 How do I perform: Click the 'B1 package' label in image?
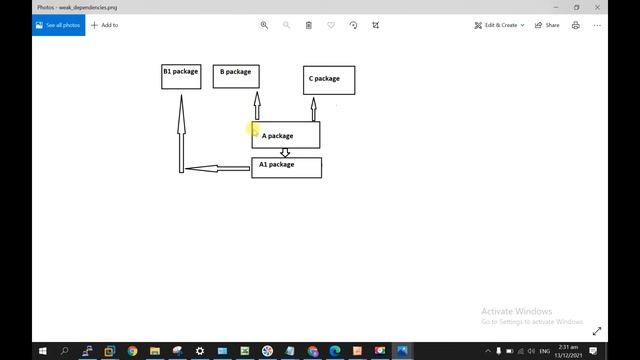pyautogui.click(x=181, y=71)
